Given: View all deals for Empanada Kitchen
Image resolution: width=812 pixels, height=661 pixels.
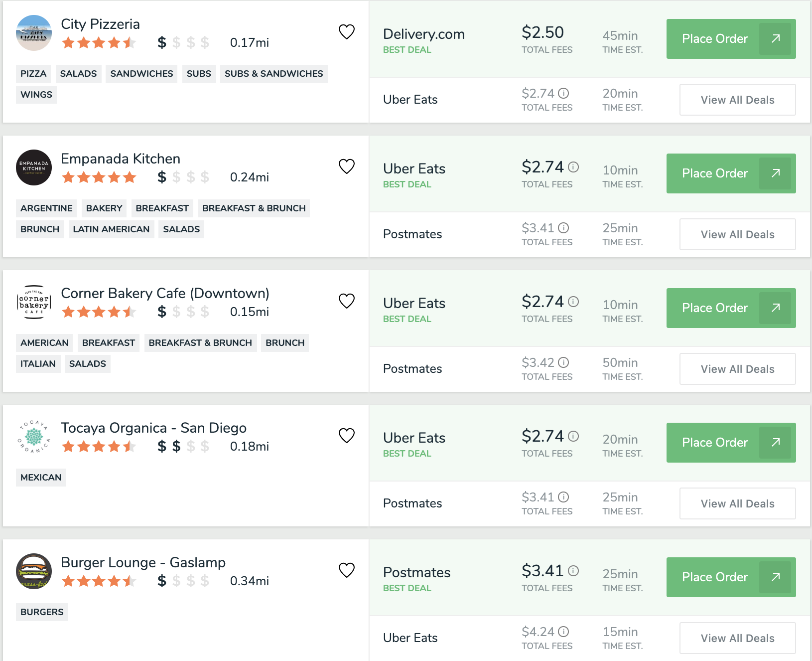Looking at the screenshot, I should [x=737, y=234].
